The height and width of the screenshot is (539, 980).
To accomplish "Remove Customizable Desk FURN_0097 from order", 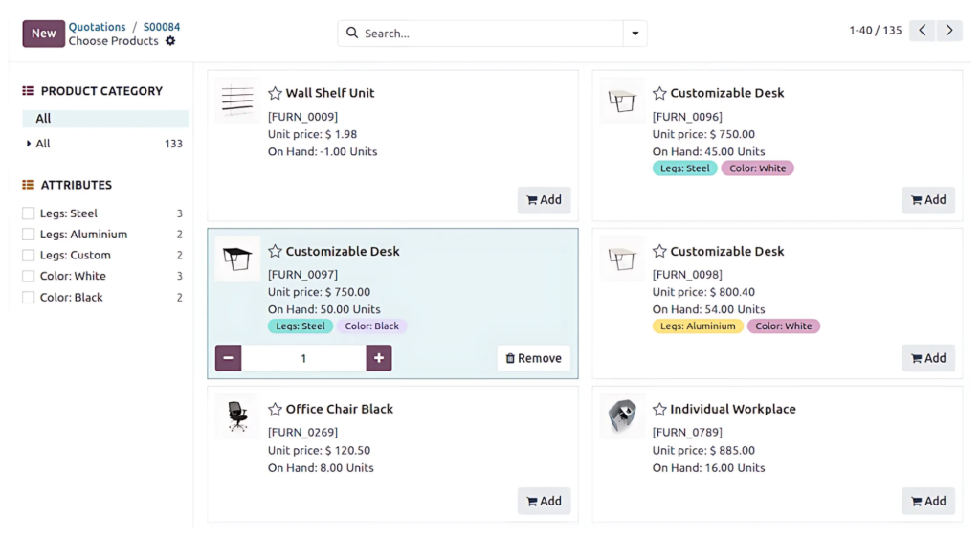I will coord(533,358).
